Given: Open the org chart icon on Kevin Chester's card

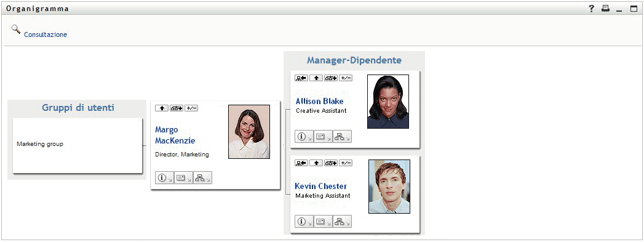Looking at the screenshot, I should point(342,222).
